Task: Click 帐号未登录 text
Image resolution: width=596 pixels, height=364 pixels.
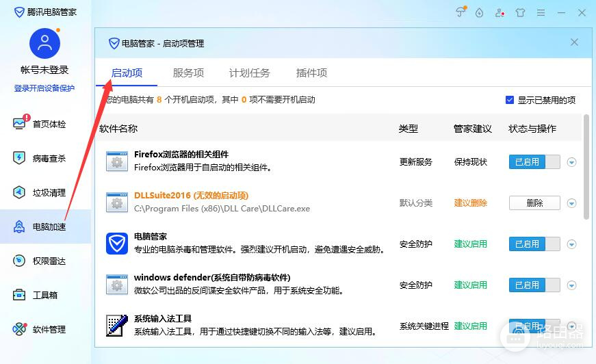Action: pyautogui.click(x=44, y=70)
